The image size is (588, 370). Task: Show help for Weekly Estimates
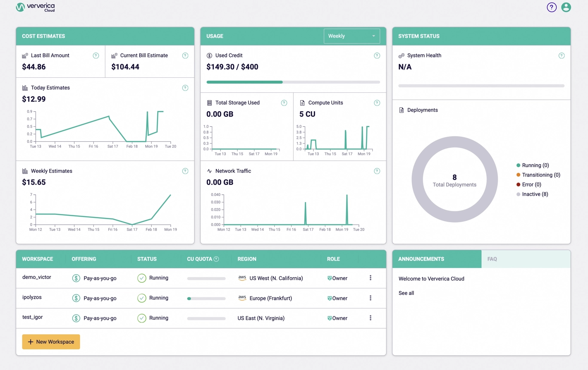[185, 171]
